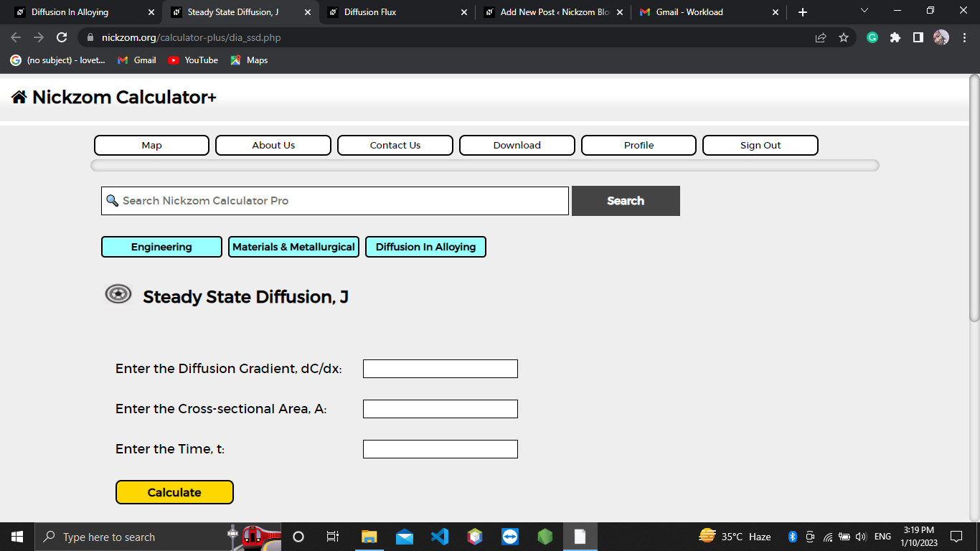The image size is (980, 551).
Task: Open a new tab with plus button
Action: (x=803, y=12)
